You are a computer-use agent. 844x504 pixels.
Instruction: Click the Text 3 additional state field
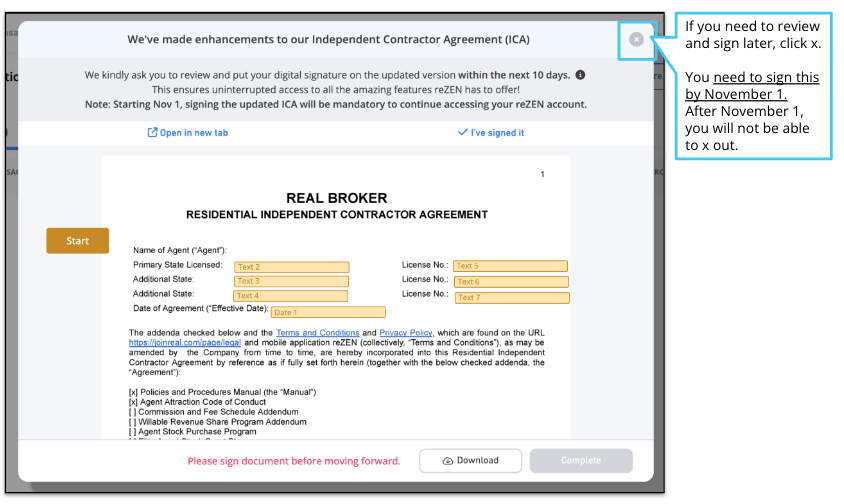point(291,281)
